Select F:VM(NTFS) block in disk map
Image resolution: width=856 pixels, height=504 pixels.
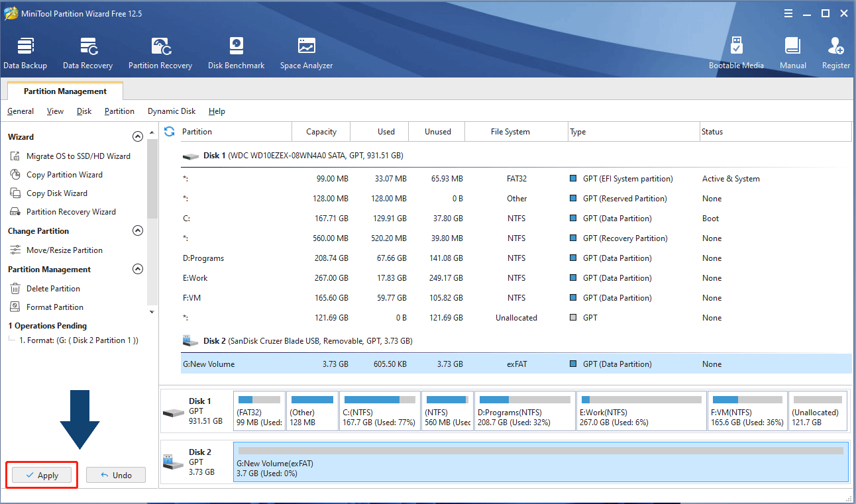[x=747, y=411]
